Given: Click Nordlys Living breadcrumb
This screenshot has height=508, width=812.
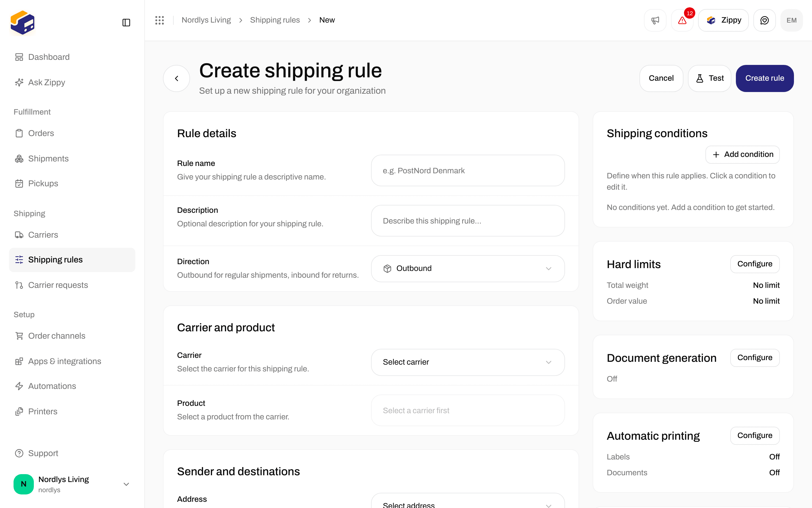Looking at the screenshot, I should coord(206,20).
